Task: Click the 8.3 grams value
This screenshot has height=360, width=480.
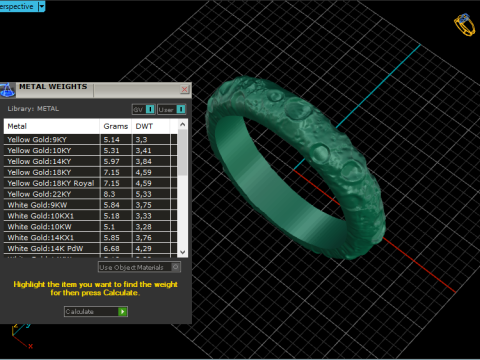Action: click(109, 194)
